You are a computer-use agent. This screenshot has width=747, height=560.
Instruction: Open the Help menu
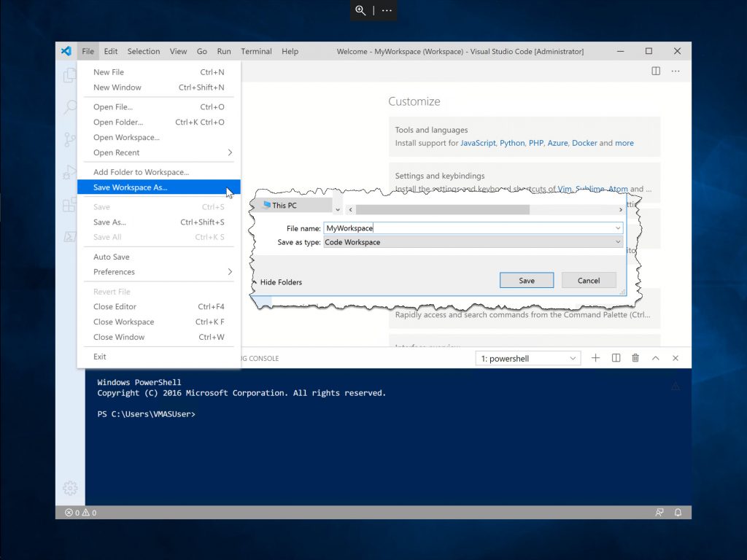290,52
